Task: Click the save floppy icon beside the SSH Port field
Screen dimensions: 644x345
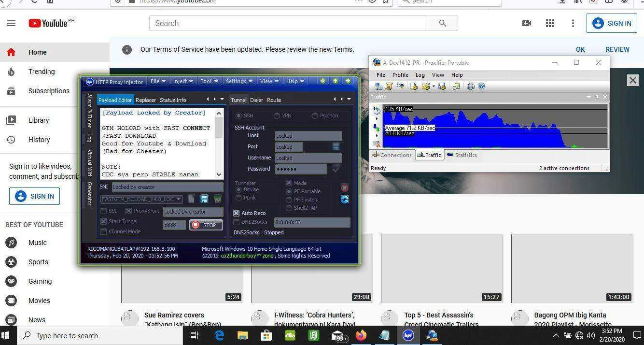Action: tap(336, 146)
